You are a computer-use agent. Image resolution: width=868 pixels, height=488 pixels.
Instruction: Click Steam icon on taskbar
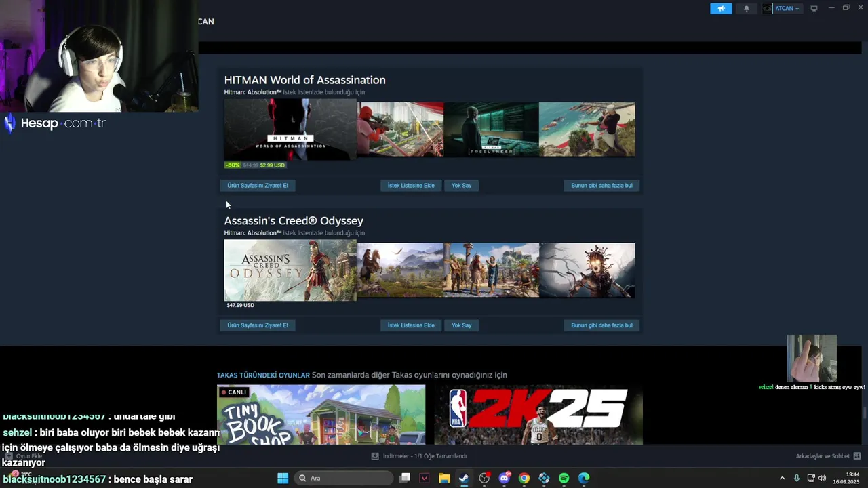point(464,478)
